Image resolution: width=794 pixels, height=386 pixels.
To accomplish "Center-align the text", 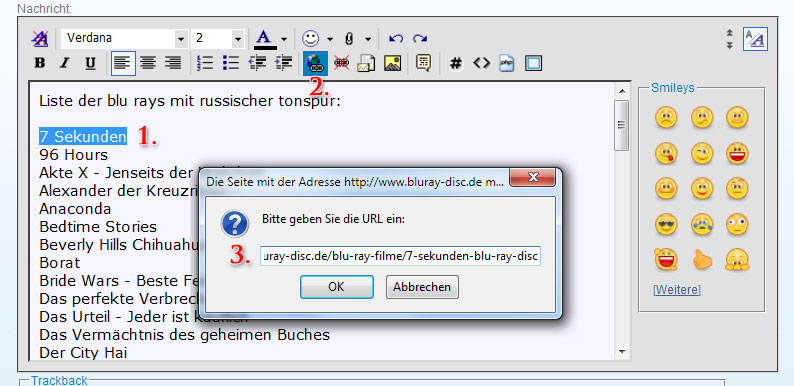I will coord(148,63).
